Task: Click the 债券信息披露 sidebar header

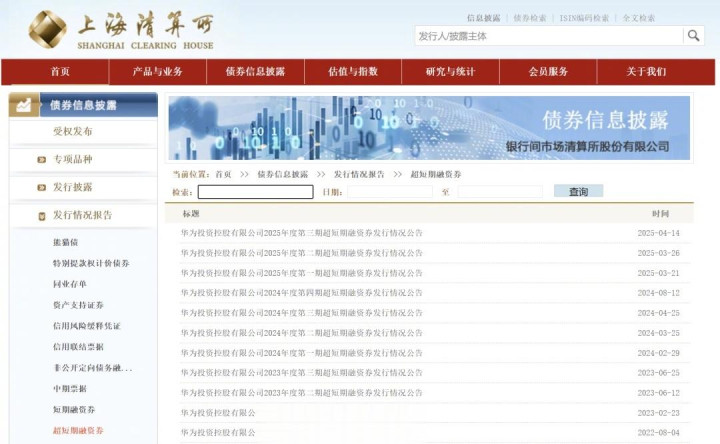Action: pyautogui.click(x=83, y=105)
